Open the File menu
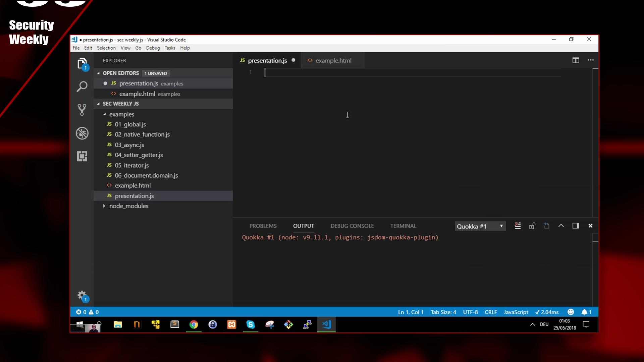This screenshot has height=362, width=644. click(x=76, y=48)
